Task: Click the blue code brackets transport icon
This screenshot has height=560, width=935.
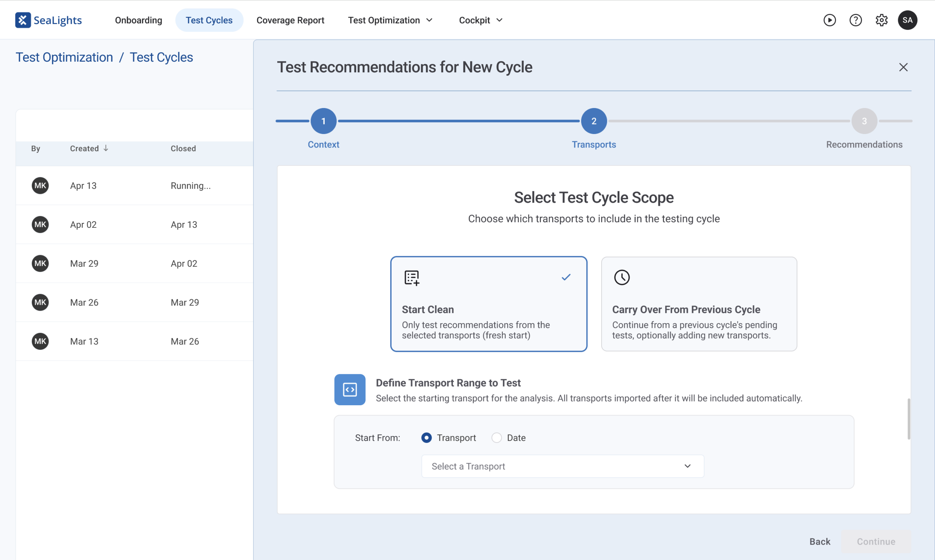Action: pyautogui.click(x=350, y=390)
